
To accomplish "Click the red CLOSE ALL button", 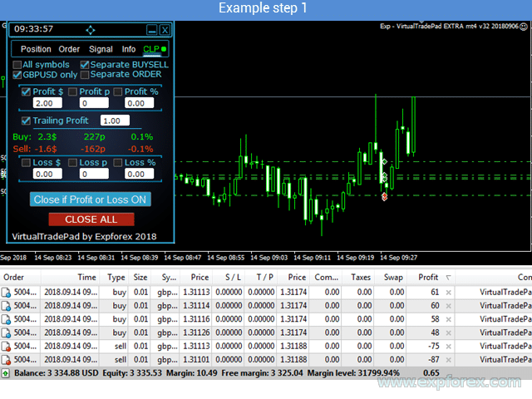I will [91, 219].
